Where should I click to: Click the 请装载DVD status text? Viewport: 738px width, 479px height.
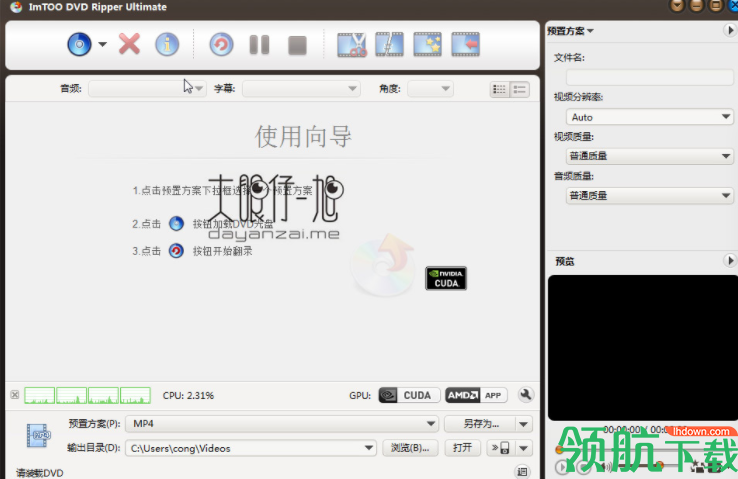click(x=40, y=473)
